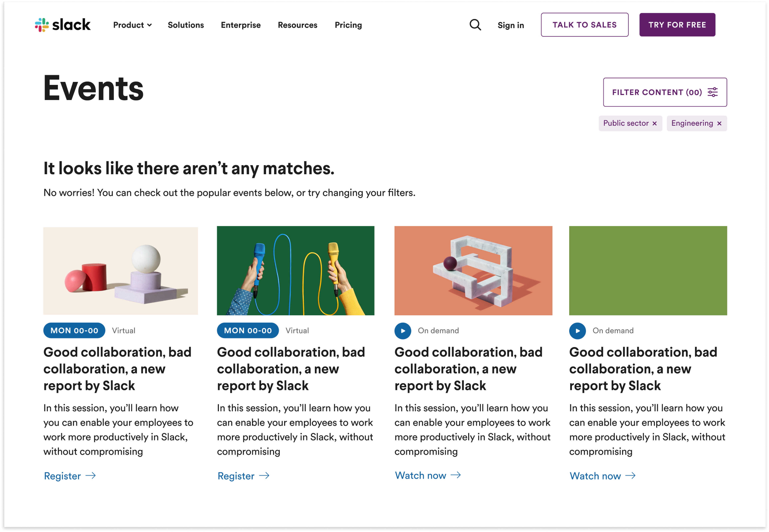Screen dimensions: 769x532
Task: Click the play icon on the orange marble card
Action: [x=403, y=331]
